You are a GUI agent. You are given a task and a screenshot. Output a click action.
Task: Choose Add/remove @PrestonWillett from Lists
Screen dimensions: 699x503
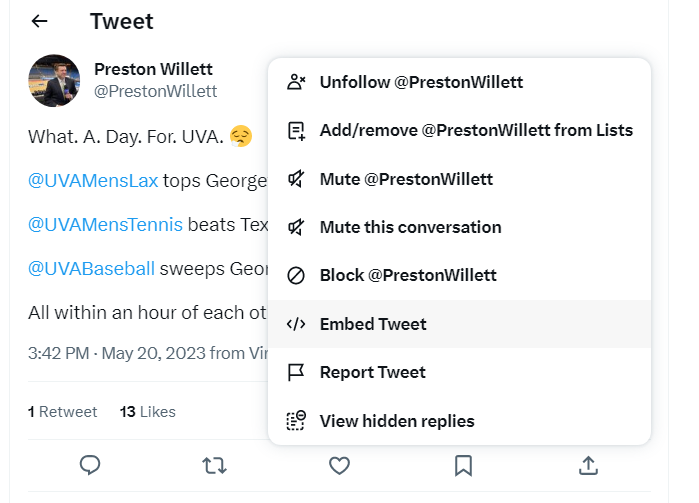(475, 130)
